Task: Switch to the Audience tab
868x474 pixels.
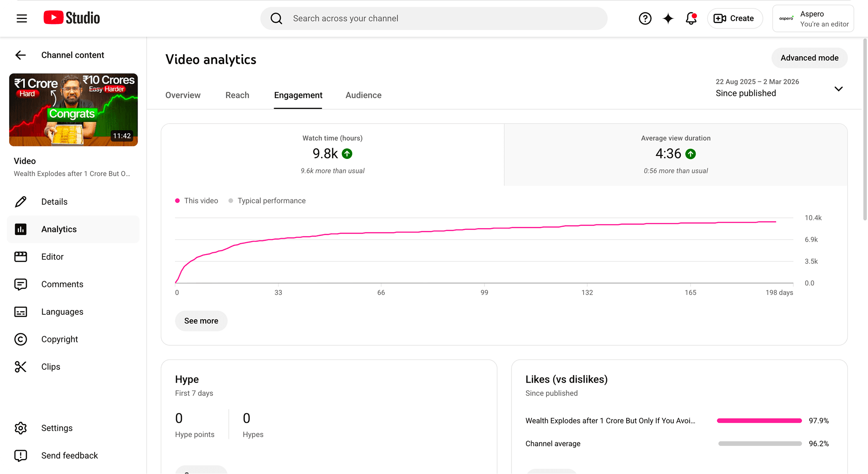Action: click(363, 95)
